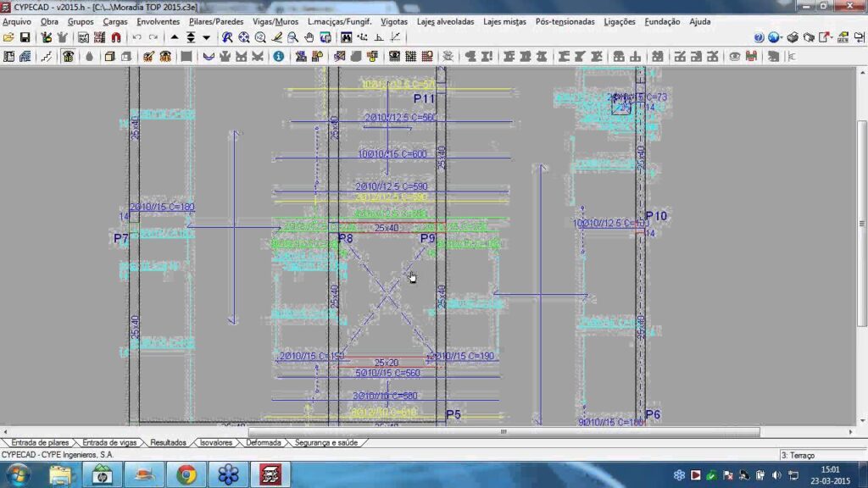Click the blue info circle icon

[x=278, y=56]
